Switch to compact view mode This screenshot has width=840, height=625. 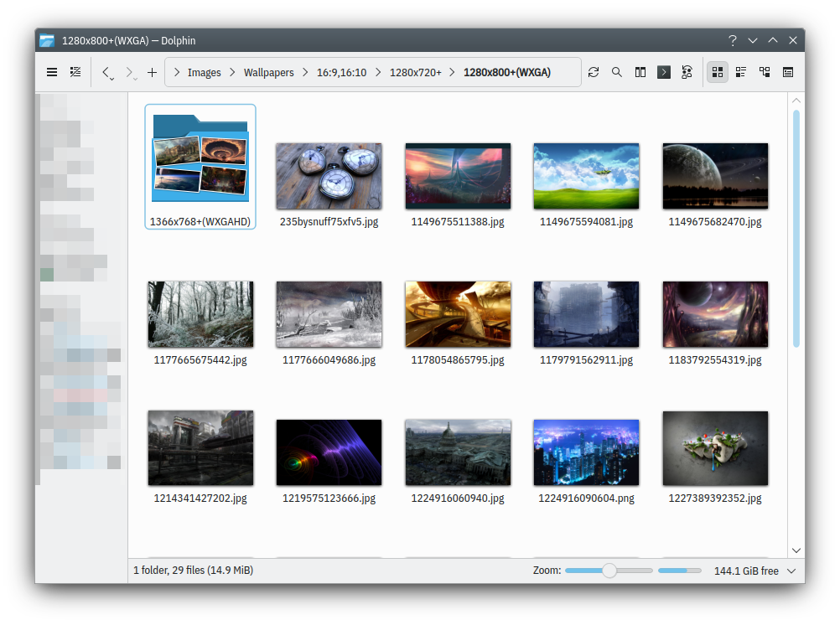741,72
